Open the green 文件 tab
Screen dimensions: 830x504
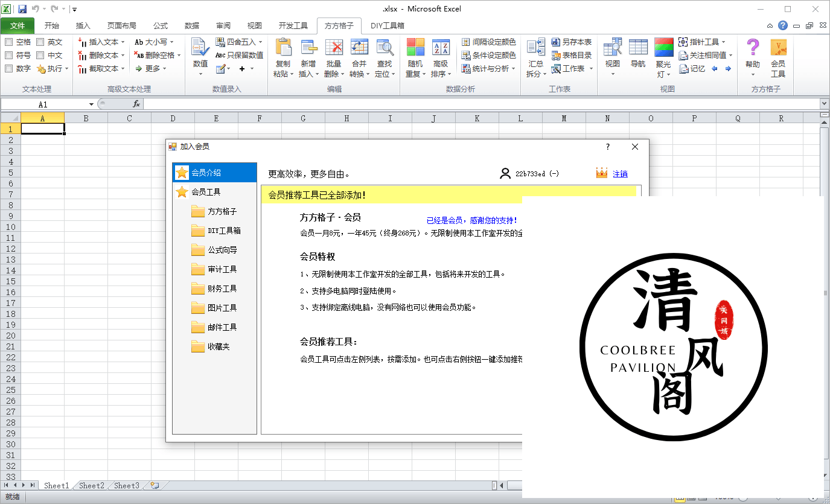(x=18, y=26)
